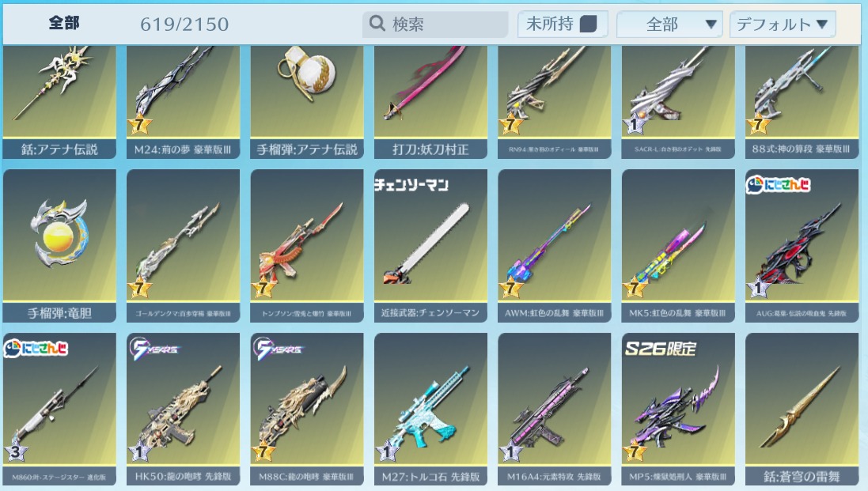The width and height of the screenshot is (868, 491).
Task: Focus the 検索 search field
Action: click(435, 24)
